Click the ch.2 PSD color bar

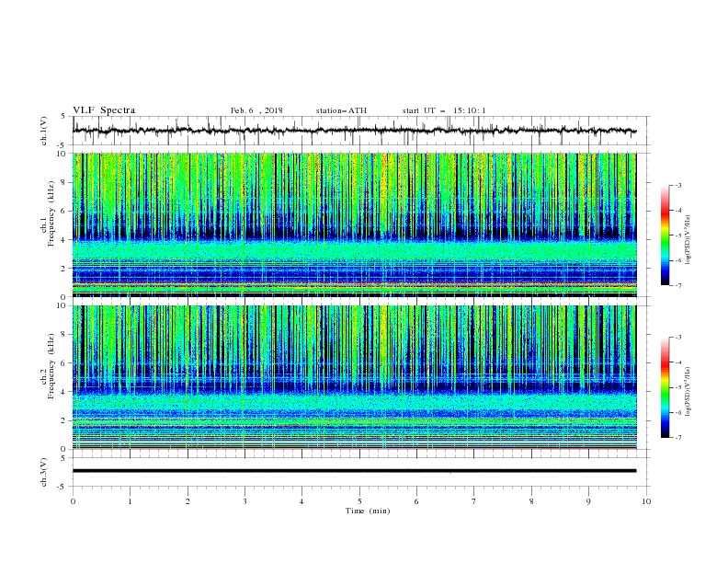665,387
